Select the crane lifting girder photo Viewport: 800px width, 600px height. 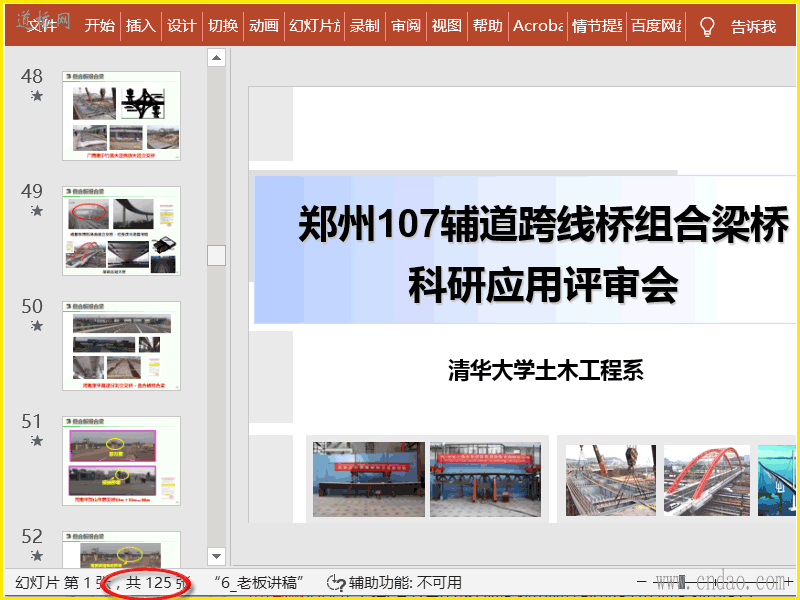pos(611,480)
